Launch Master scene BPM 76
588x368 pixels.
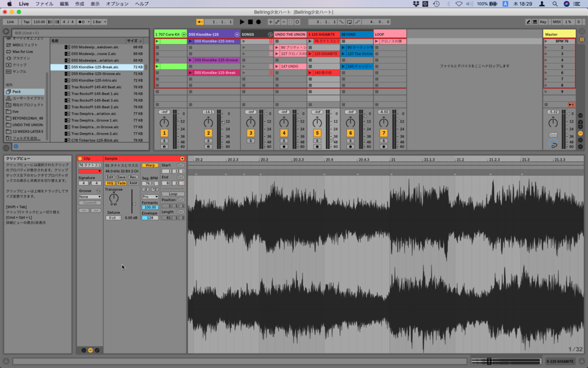[546, 41]
